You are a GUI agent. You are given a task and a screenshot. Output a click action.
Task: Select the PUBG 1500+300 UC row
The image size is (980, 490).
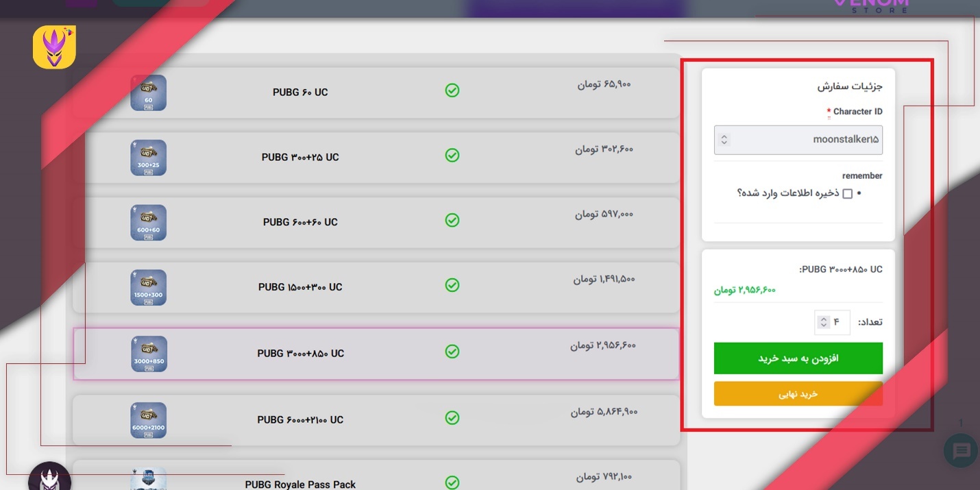point(376,287)
